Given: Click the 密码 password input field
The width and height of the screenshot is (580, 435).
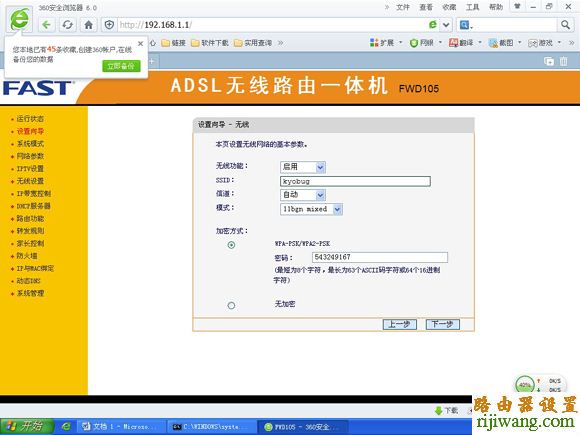Looking at the screenshot, I should click(x=380, y=257).
